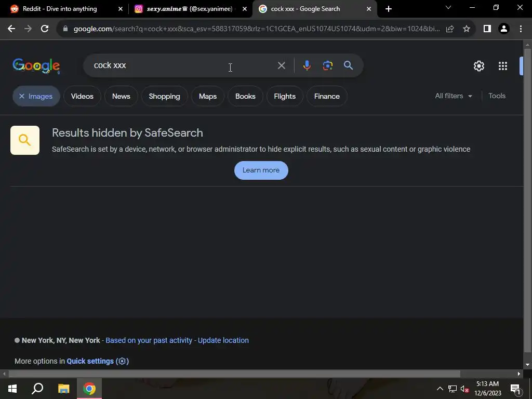Click the browser address bar
The width and height of the screenshot is (532, 399).
point(256,29)
